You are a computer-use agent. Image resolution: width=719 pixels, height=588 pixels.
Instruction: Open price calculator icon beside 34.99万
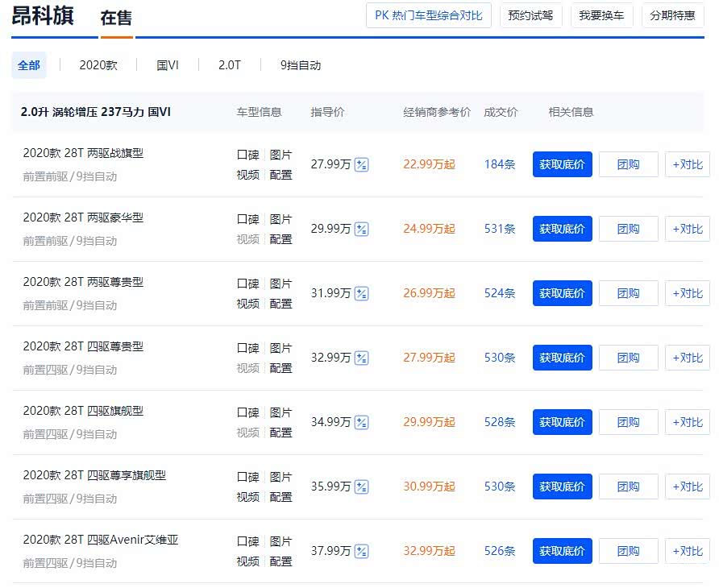click(x=361, y=423)
